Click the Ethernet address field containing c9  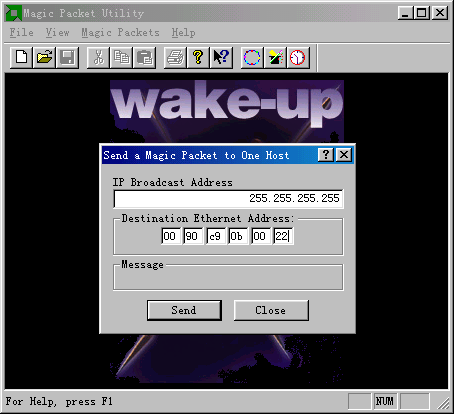(216, 236)
